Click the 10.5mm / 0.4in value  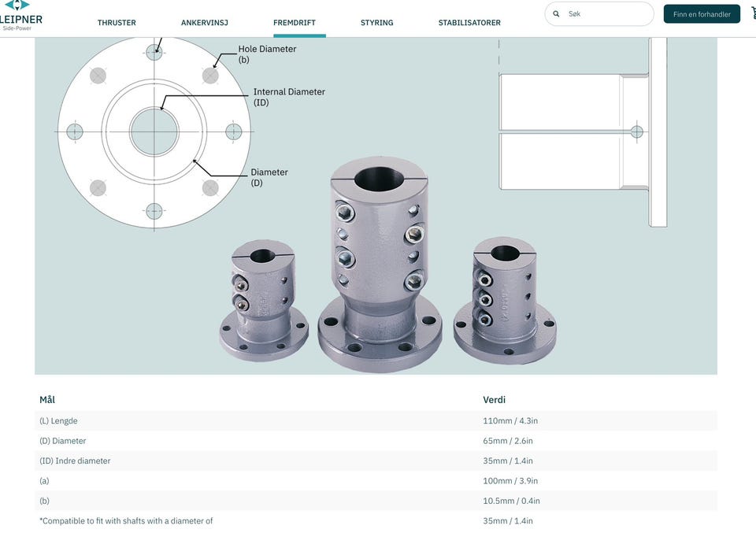point(512,501)
